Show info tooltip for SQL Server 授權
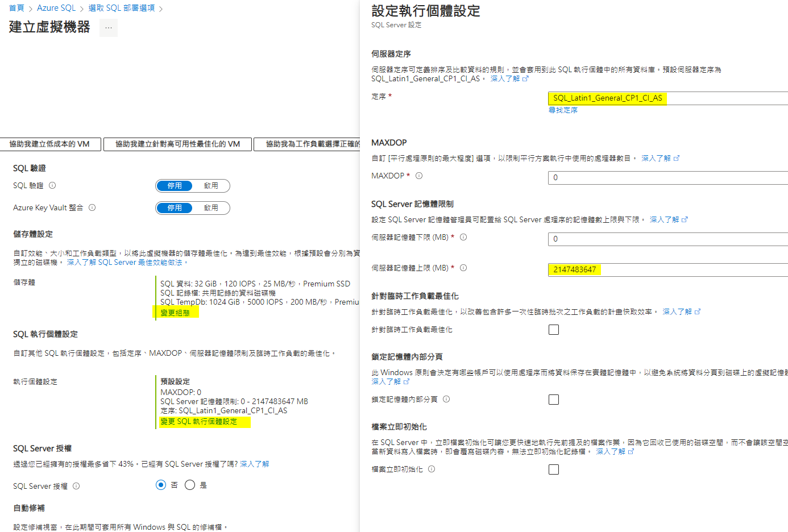 [76, 486]
